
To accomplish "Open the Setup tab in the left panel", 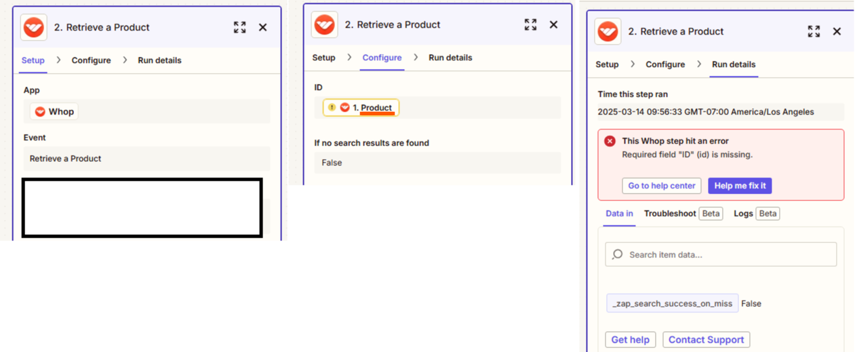I will coord(33,60).
